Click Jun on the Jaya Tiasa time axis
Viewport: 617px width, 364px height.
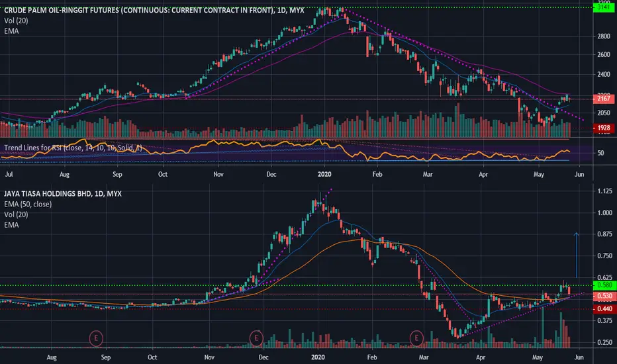point(579,357)
